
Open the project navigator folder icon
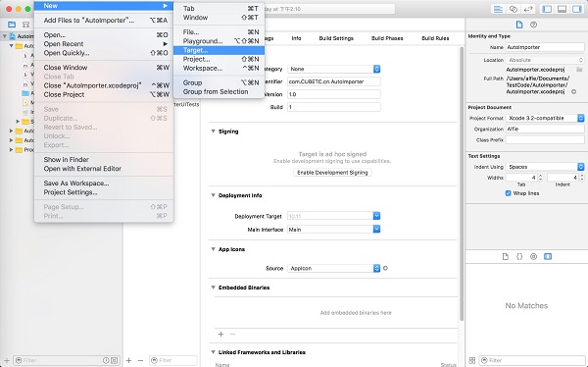12,25
